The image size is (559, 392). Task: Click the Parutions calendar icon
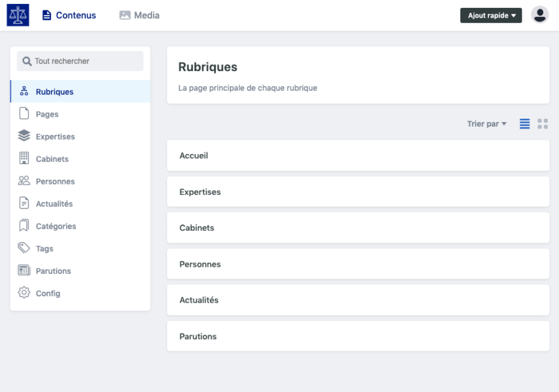[24, 271]
